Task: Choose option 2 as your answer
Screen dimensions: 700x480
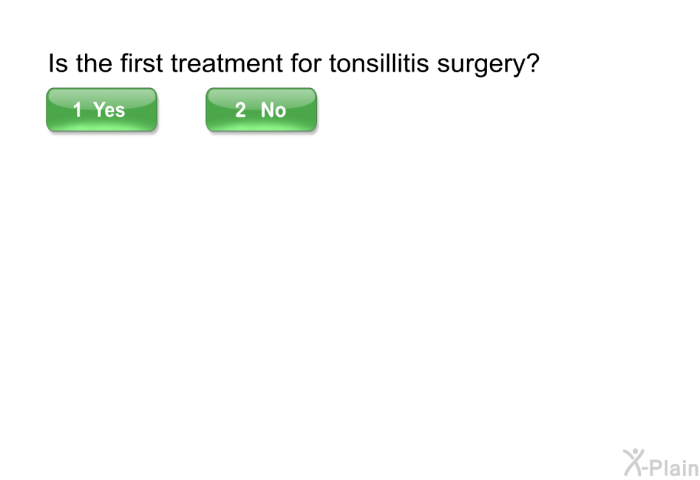Action: click(261, 110)
